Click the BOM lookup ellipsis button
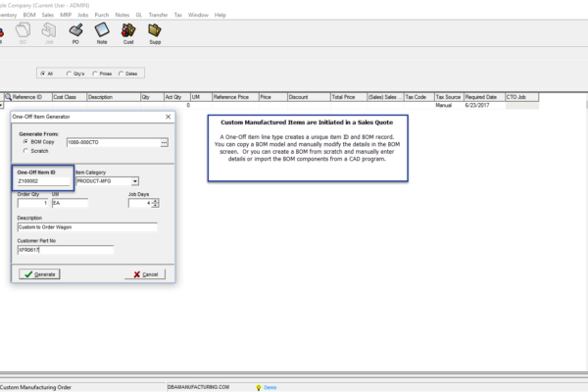588x392 pixels. [x=165, y=142]
